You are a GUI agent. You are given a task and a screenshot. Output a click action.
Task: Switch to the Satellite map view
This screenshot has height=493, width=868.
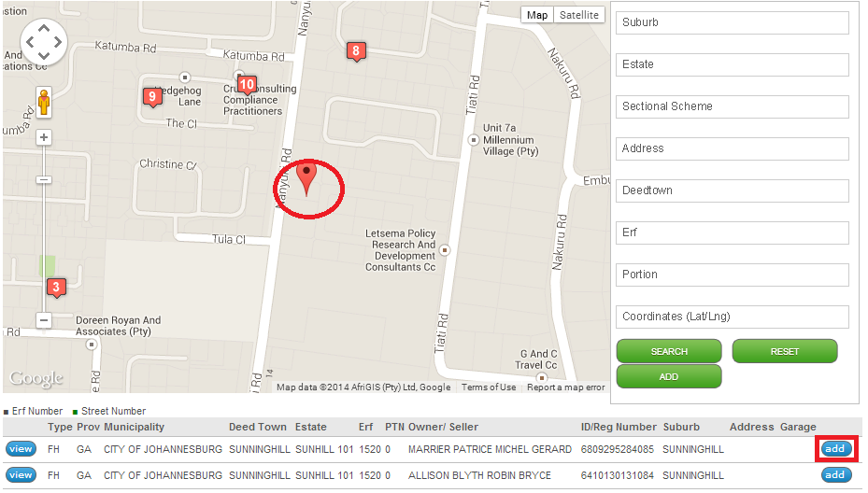[579, 15]
